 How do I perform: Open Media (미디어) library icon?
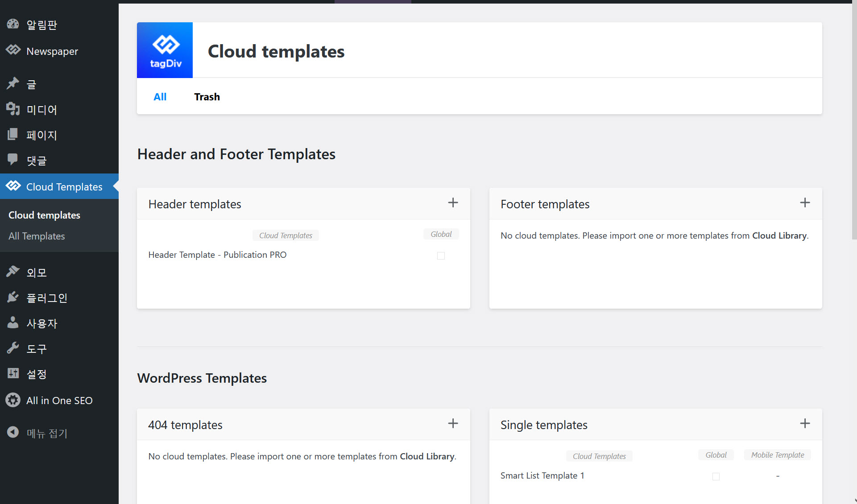coord(13,109)
